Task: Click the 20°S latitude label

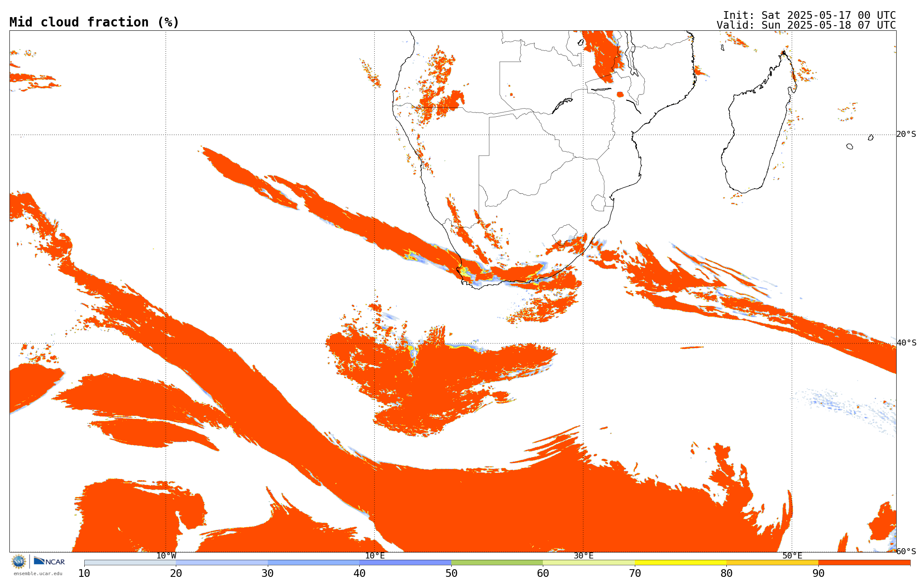Action: (x=906, y=134)
